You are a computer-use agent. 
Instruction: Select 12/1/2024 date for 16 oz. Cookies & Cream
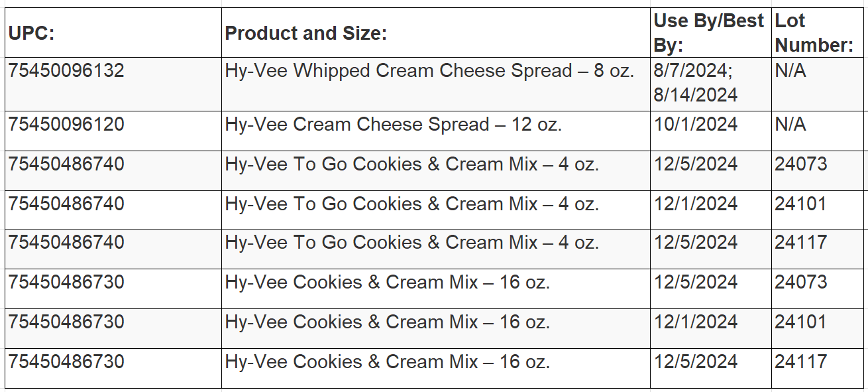(696, 322)
